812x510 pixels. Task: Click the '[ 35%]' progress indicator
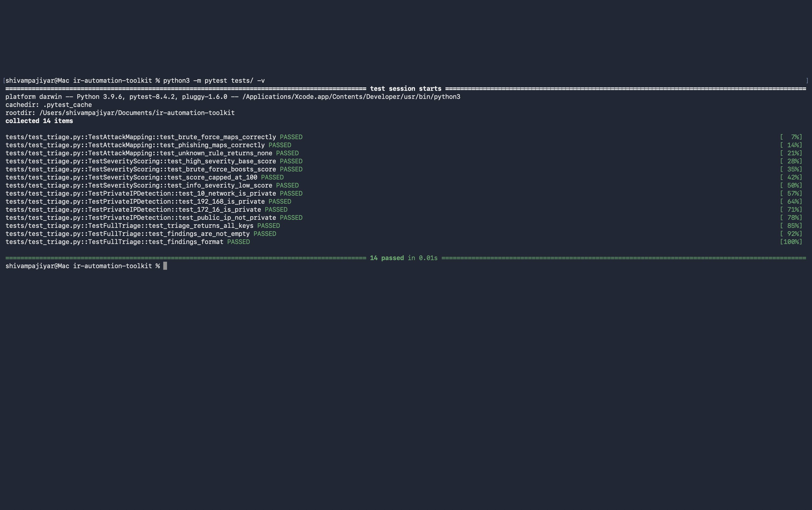[x=791, y=169]
